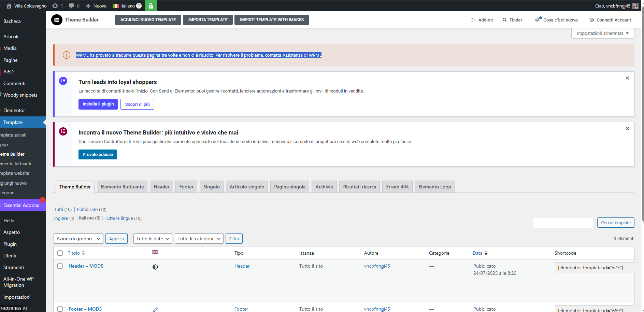This screenshot has width=644, height=312.
Task: Click the Italian flag language icon
Action: (116, 6)
